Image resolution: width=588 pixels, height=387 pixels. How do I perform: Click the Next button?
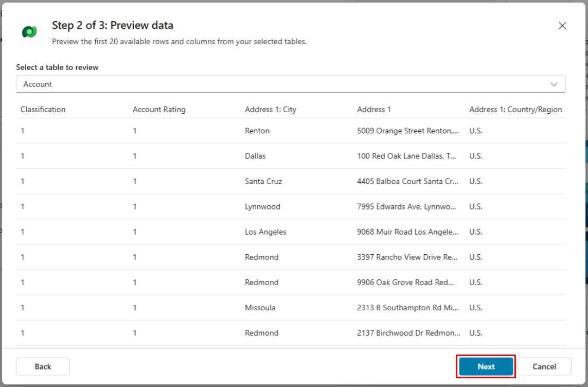coord(485,366)
